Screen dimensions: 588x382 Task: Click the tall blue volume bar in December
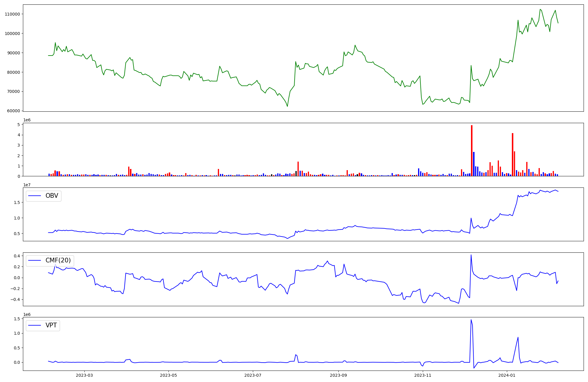(474, 164)
